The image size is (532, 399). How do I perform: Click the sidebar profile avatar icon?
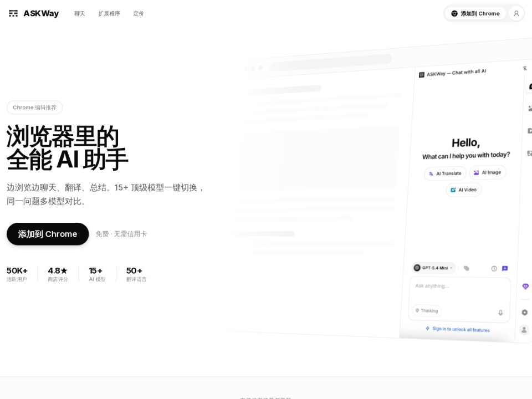point(524,329)
